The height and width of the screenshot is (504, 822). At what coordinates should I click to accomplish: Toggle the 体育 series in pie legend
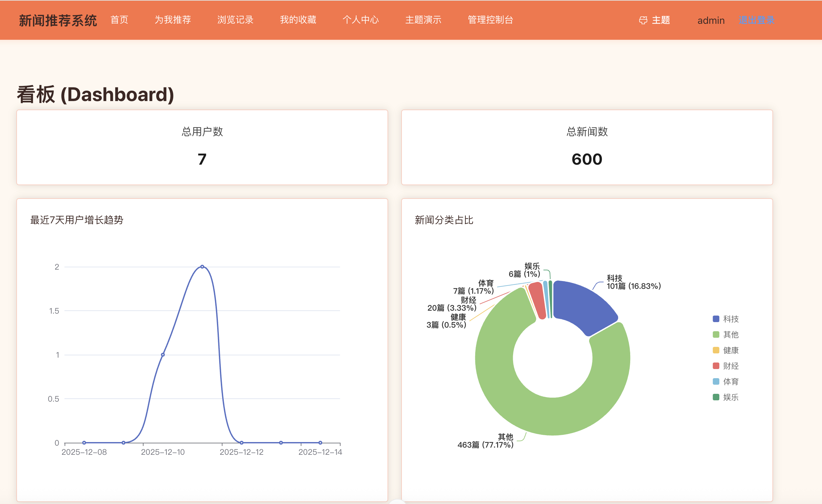731,382
